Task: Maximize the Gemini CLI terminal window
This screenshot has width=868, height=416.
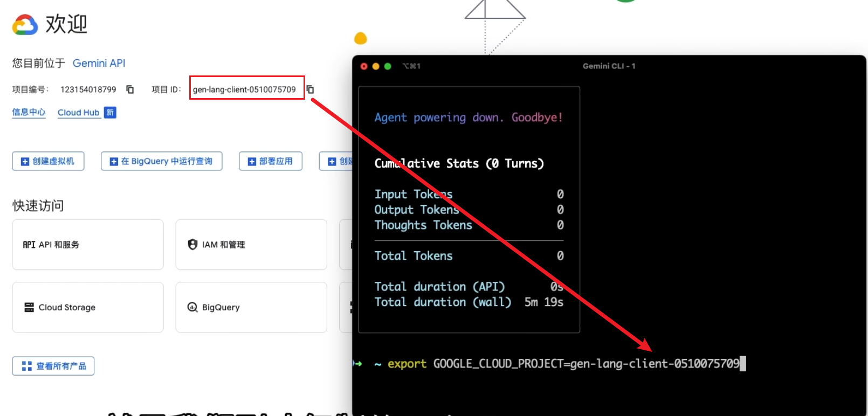Action: point(388,66)
